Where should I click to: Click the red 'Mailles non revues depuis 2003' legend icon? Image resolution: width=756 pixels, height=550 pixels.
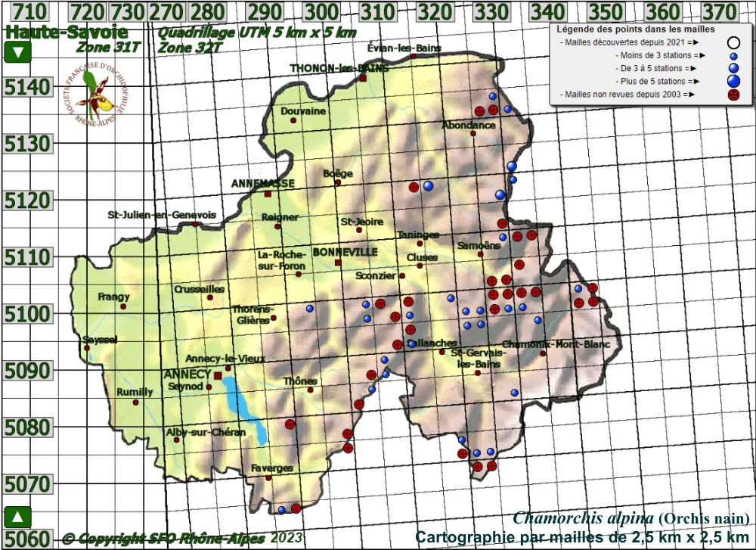[733, 95]
